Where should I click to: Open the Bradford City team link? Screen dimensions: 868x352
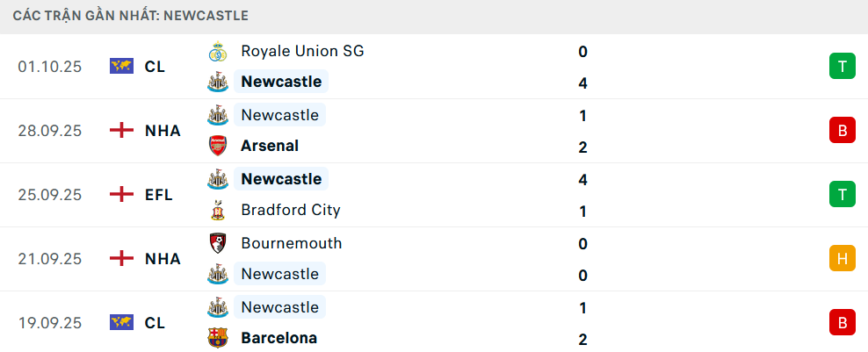click(x=291, y=210)
